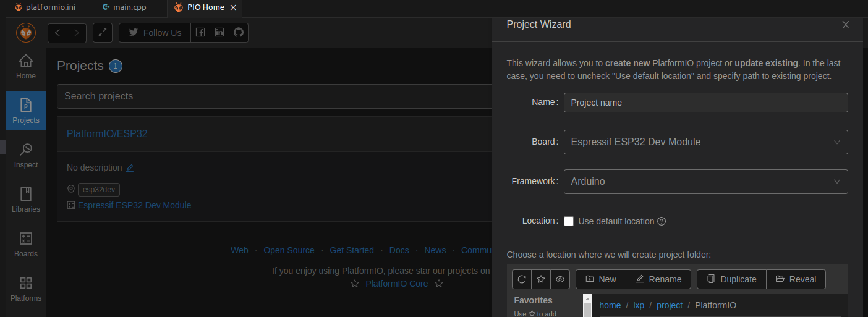Open the Framework dropdown
Image resolution: width=868 pixels, height=317 pixels.
tap(705, 182)
